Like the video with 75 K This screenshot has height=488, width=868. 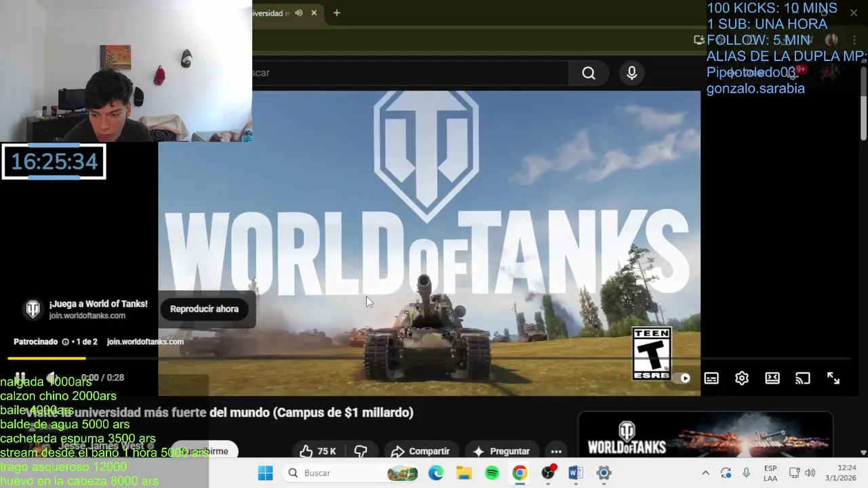click(x=318, y=451)
